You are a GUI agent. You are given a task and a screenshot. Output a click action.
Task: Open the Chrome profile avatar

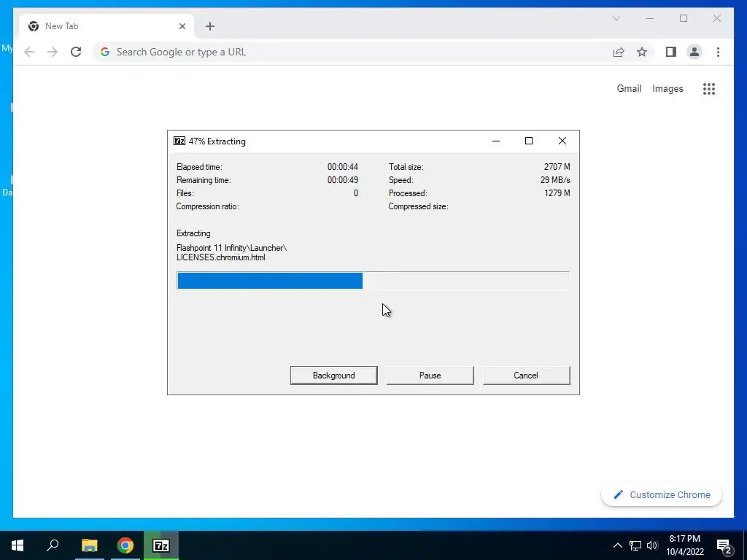pyautogui.click(x=694, y=52)
